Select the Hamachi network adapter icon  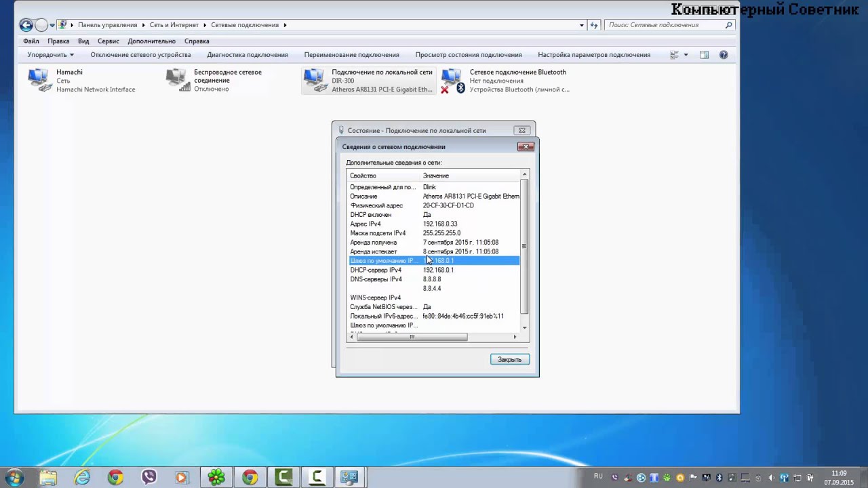39,80
